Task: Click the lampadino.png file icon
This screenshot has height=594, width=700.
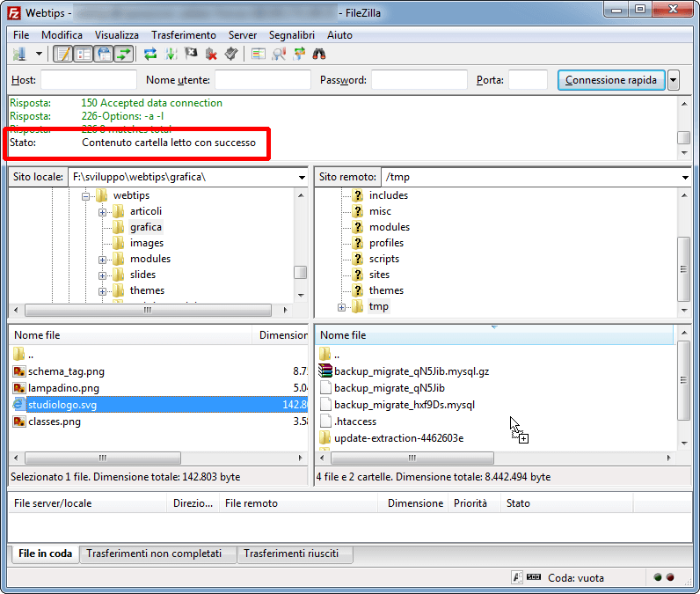Action: (19, 388)
